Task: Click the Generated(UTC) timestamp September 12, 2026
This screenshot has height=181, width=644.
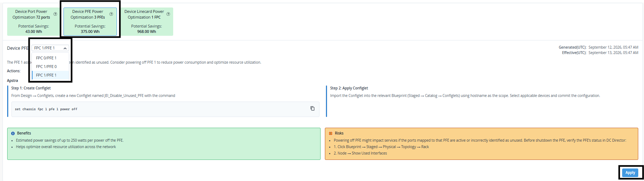Action: pos(613,47)
